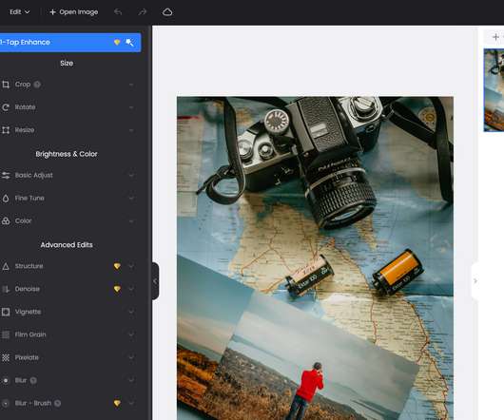
Task: Select the Blur tool icon
Action: point(6,380)
